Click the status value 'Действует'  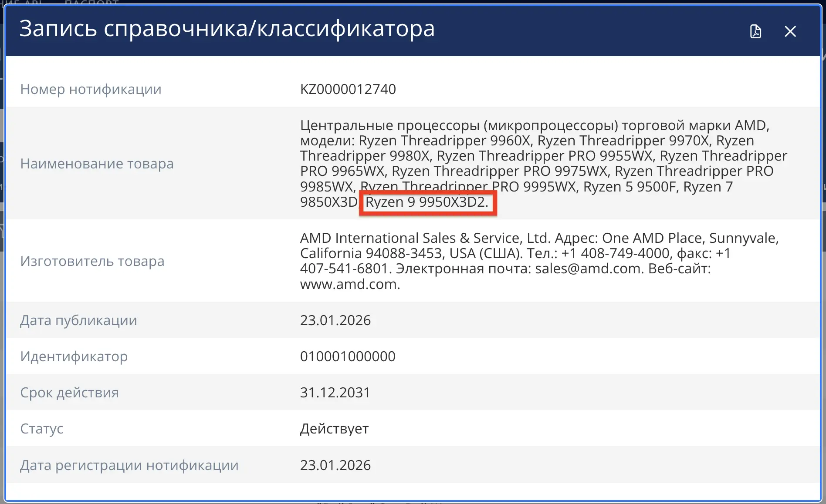click(x=334, y=429)
